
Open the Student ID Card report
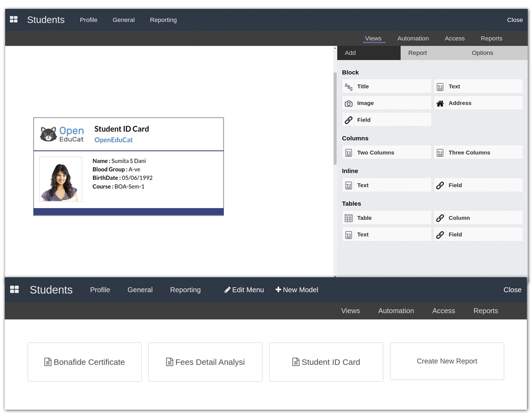326,362
